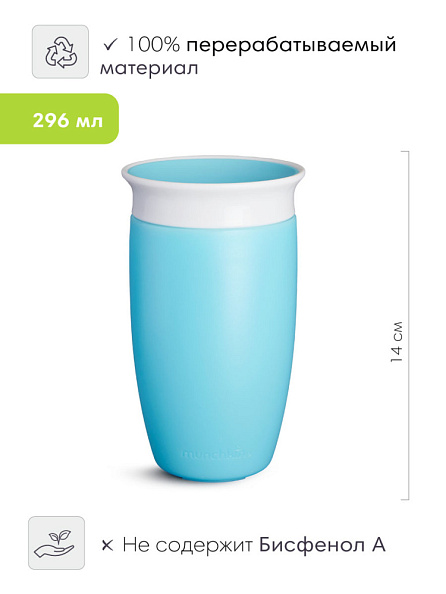
Task: Click the vertical dimension line
Action: pyautogui.click(x=408, y=325)
